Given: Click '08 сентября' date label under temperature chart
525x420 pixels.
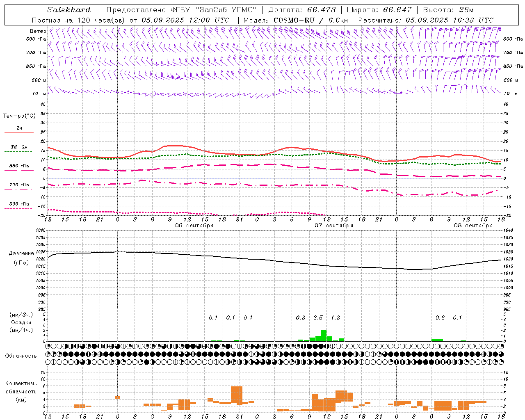Looking at the screenshot, I should click(473, 226).
